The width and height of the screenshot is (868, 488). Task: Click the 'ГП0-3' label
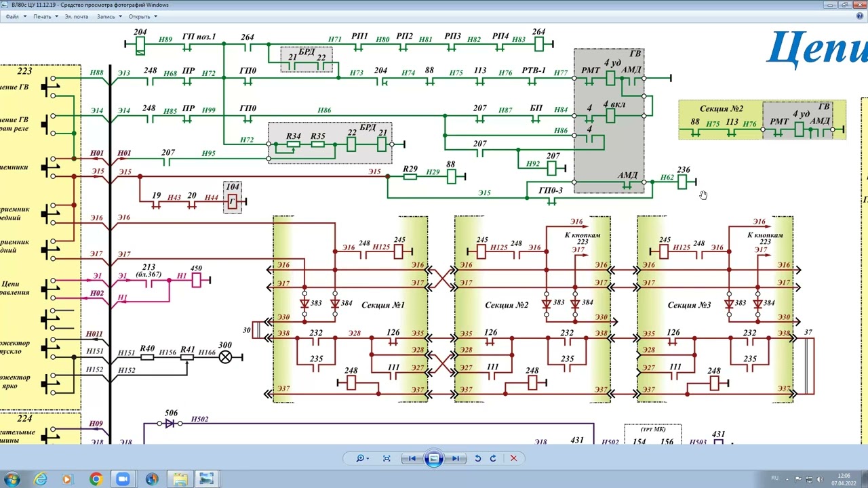551,190
